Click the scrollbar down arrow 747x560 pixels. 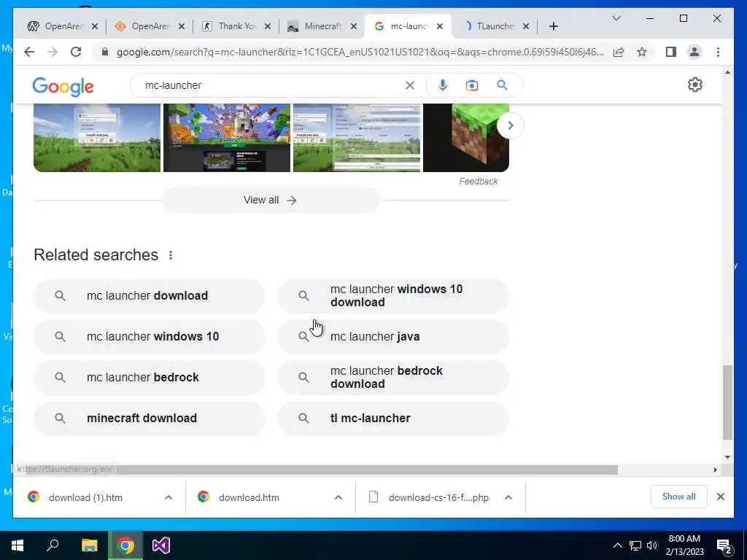point(727,457)
